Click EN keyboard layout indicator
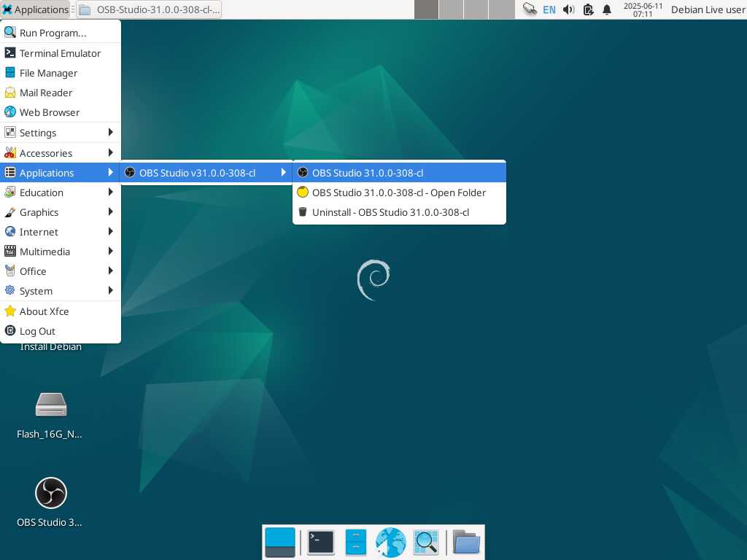Screen dimensions: 747x560 pos(549,9)
